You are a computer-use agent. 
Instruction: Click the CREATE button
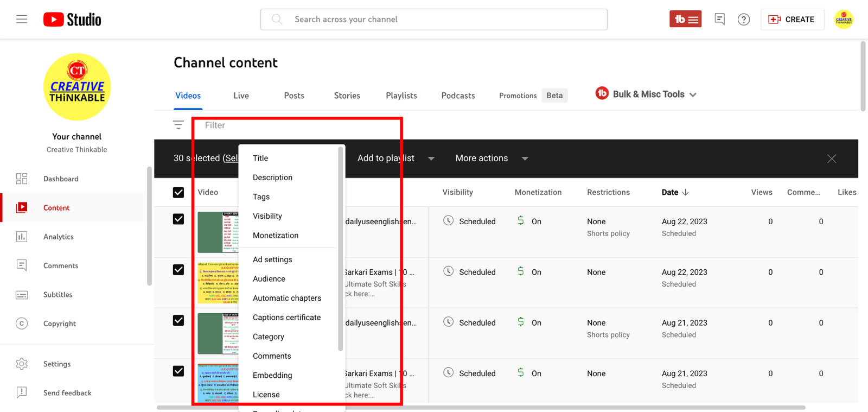(792, 20)
